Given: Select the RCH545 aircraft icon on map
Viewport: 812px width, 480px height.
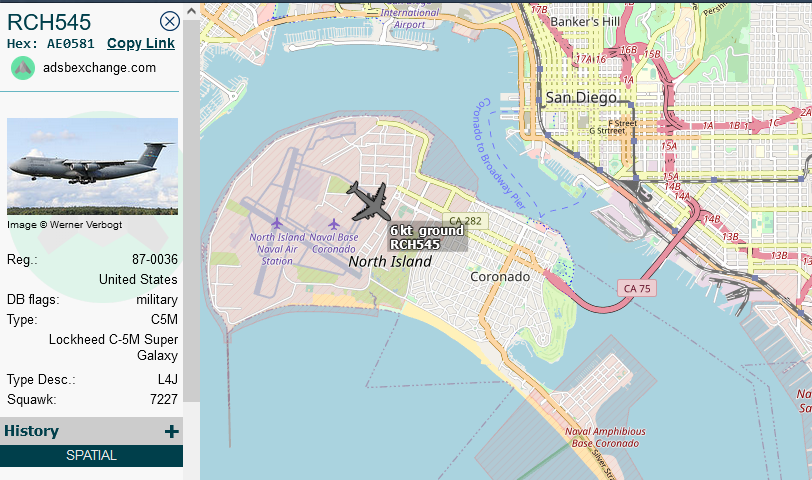Looking at the screenshot, I should tap(370, 201).
